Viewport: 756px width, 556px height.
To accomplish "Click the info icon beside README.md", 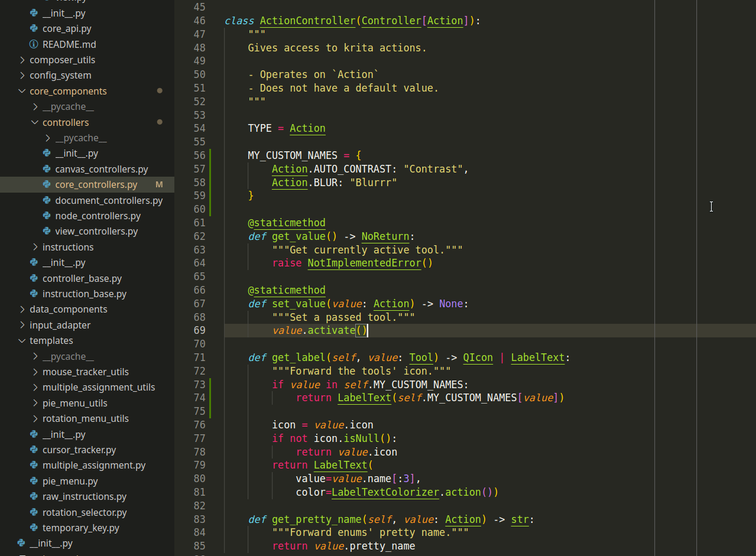I will [34, 44].
